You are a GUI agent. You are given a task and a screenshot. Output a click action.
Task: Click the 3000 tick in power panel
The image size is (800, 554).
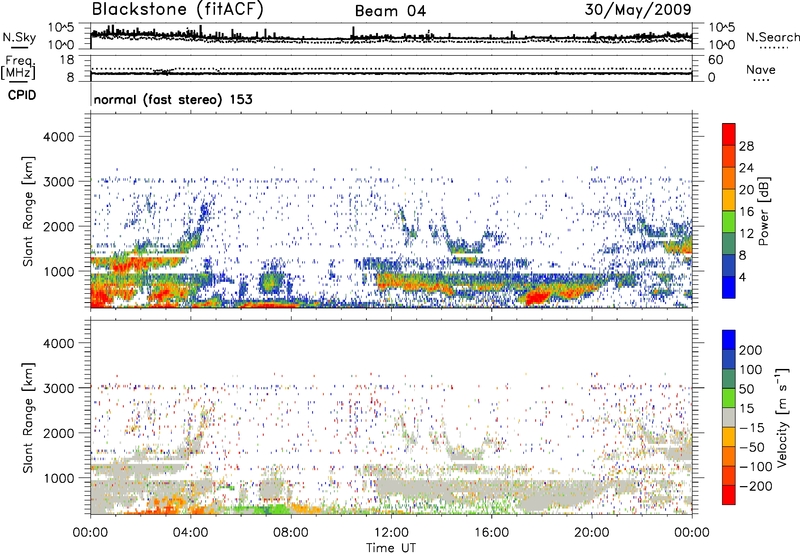[59, 182]
